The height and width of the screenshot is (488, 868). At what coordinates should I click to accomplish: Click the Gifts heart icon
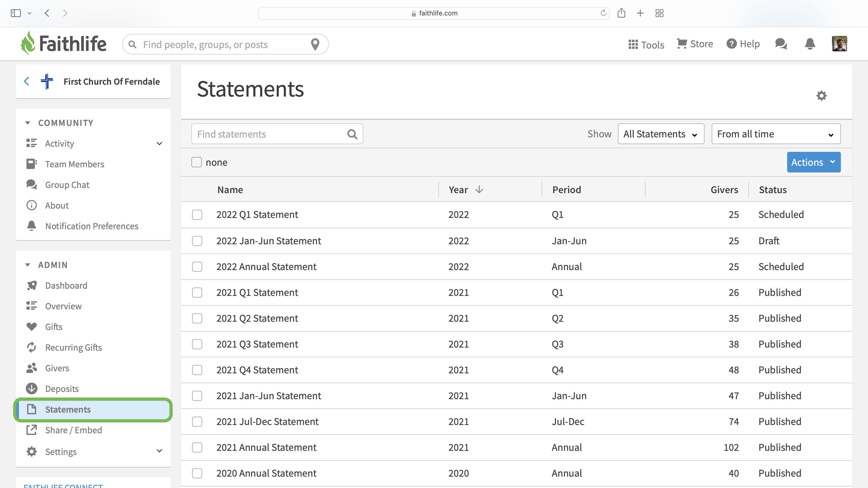pyautogui.click(x=31, y=326)
